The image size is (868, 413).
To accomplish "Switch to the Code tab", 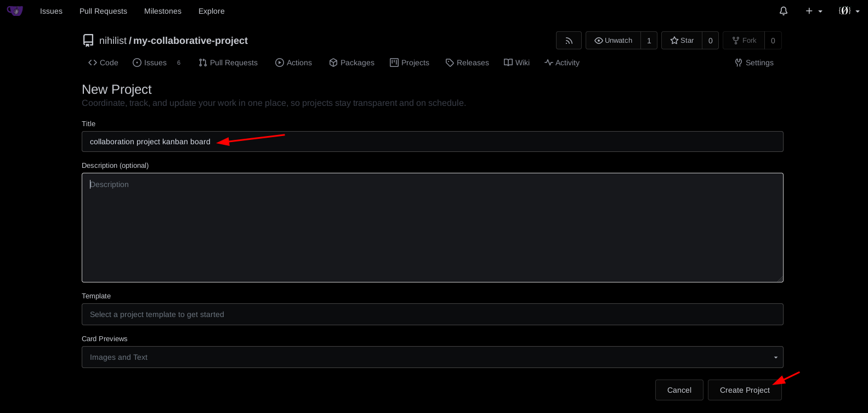I will [x=103, y=63].
